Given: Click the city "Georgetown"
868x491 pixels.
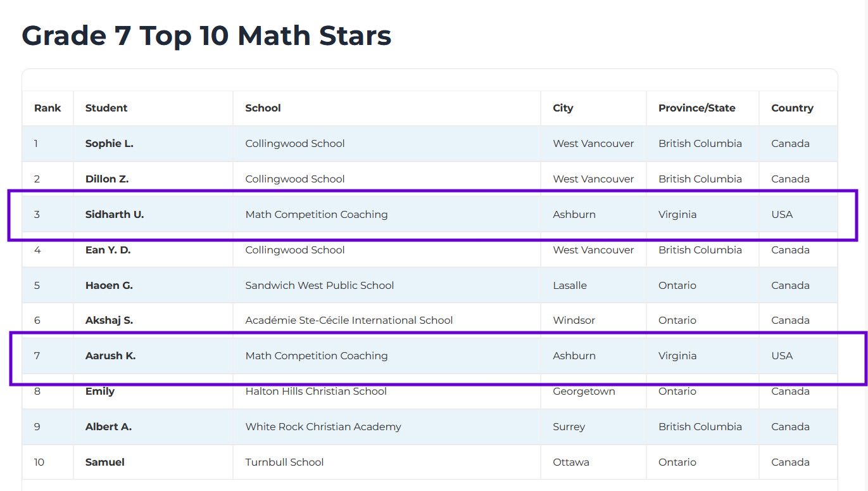Looking at the screenshot, I should click(x=584, y=391).
